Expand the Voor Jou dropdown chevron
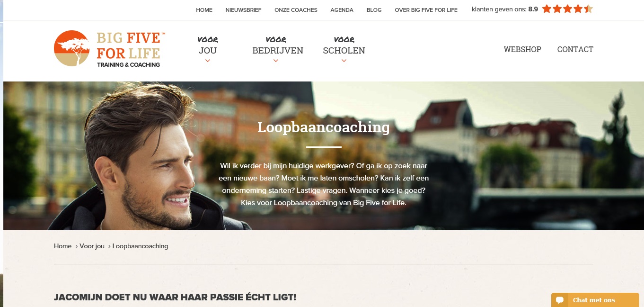 pos(208,61)
